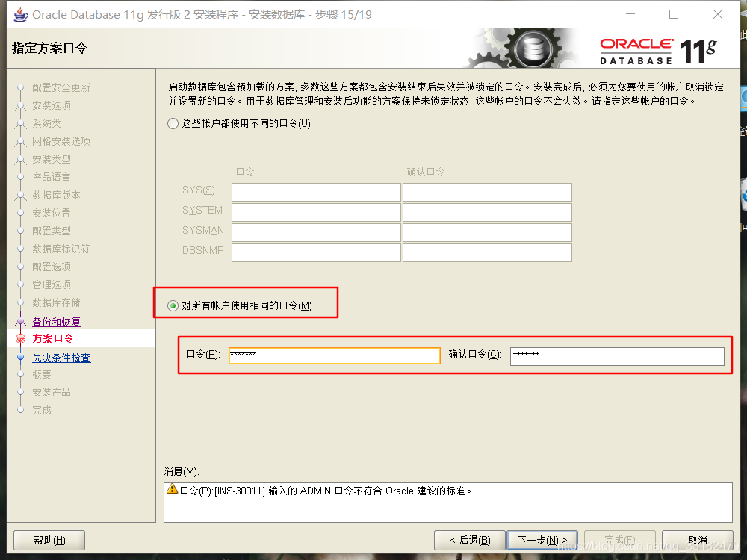Image resolution: width=747 pixels, height=560 pixels.
Task: Click the 配置安全更新 step in sidebar
Action: tap(61, 87)
